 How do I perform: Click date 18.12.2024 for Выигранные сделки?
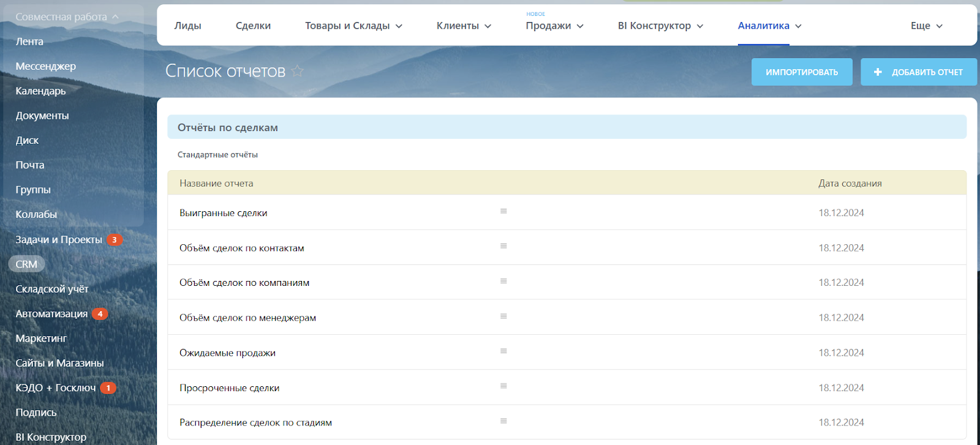(841, 213)
